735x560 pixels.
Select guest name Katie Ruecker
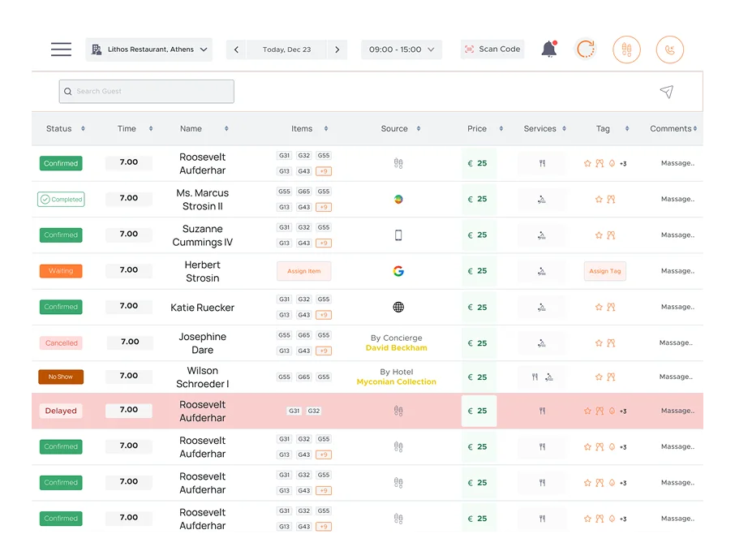point(203,308)
